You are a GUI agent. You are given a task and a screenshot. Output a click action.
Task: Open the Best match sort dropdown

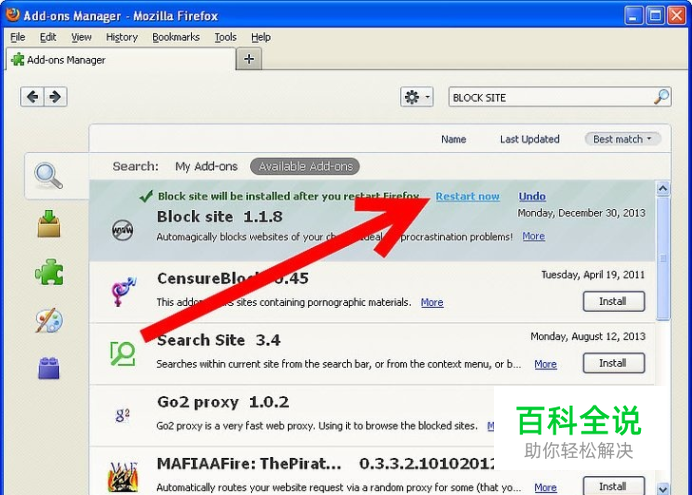coord(622,139)
